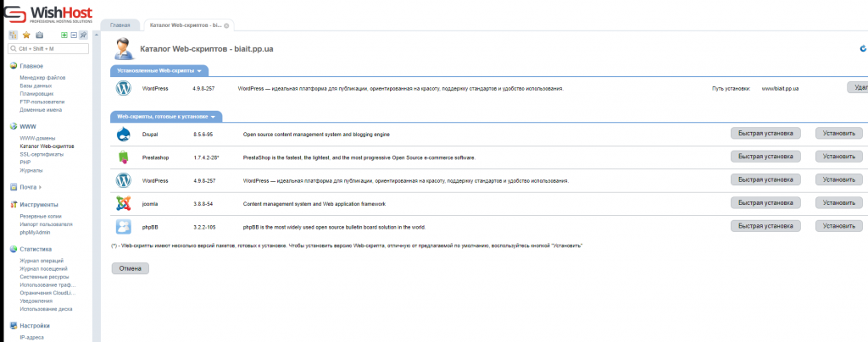Collapse the Настройки section

(34, 326)
